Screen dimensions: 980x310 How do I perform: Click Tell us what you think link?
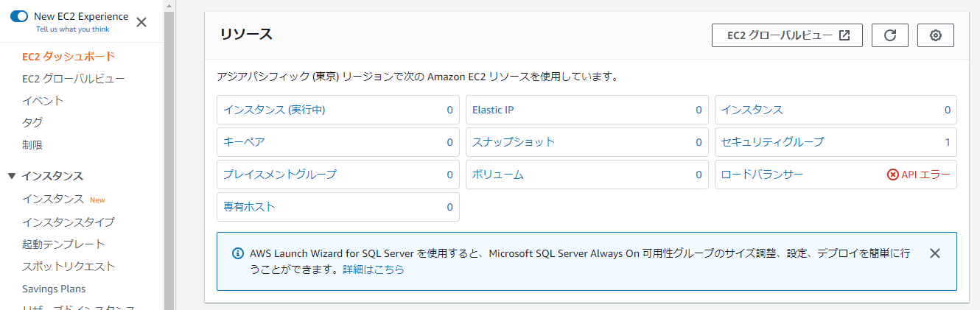(72, 29)
